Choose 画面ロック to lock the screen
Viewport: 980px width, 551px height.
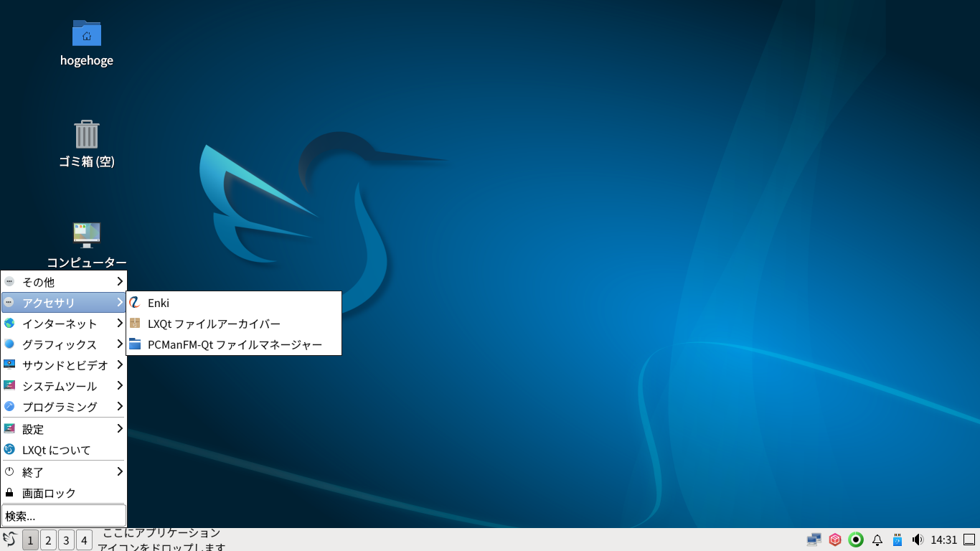tap(64, 493)
